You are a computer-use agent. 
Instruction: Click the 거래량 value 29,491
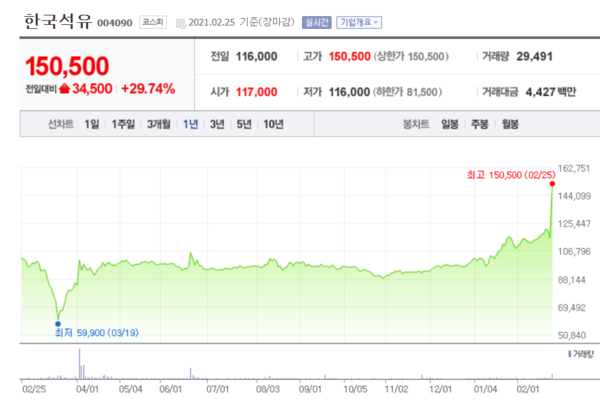(x=535, y=57)
